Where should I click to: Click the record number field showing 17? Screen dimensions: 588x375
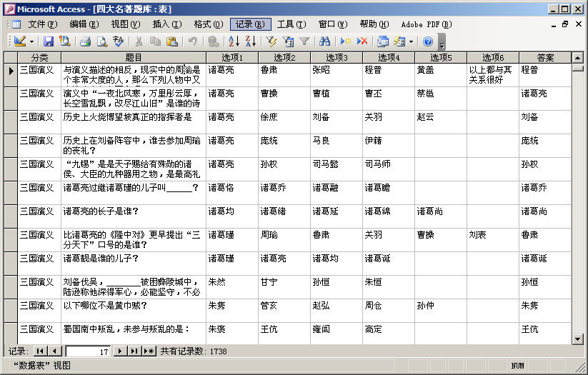click(88, 351)
